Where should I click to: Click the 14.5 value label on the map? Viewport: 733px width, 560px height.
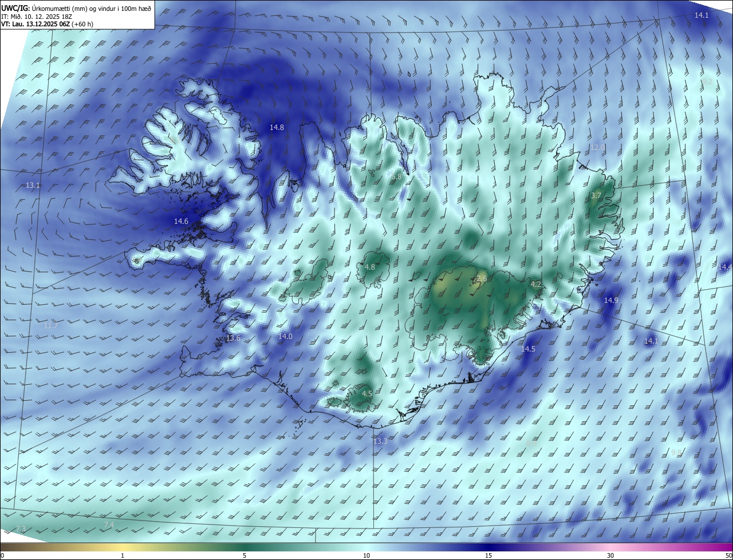(529, 349)
